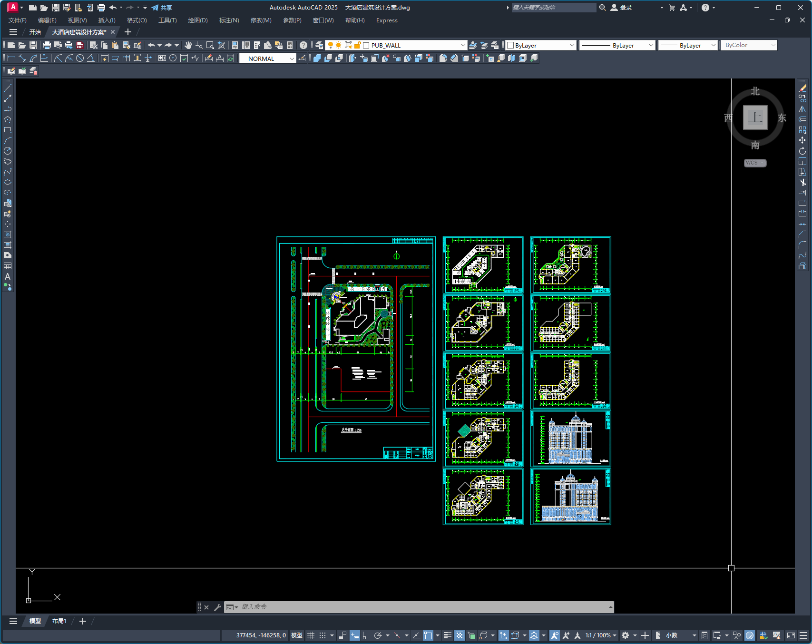Click the 上 face of the ViewCube
The width and height of the screenshot is (812, 644).
(755, 117)
